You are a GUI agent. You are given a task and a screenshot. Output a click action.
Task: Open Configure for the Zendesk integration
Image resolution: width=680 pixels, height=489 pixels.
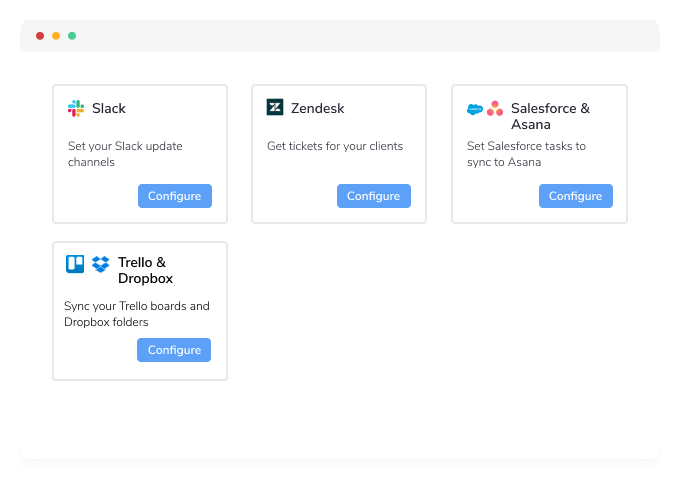pyautogui.click(x=373, y=196)
